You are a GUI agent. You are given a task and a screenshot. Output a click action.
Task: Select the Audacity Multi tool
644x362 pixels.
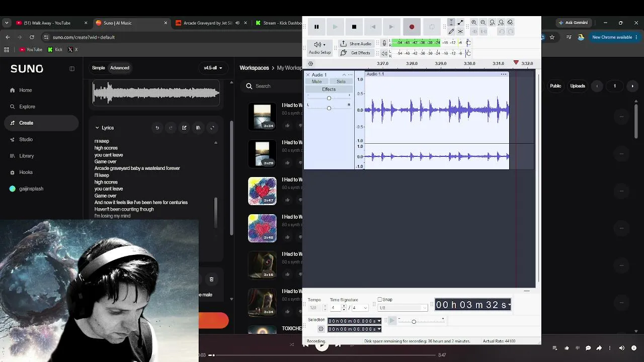(x=460, y=32)
